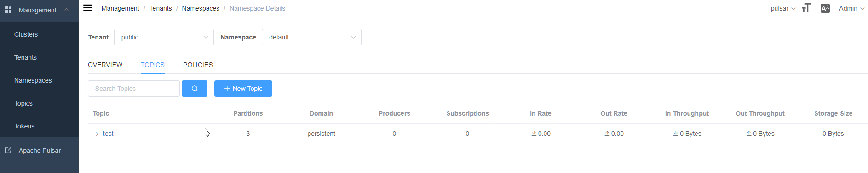
Task: Switch to the POLICIES tab
Action: [198, 65]
